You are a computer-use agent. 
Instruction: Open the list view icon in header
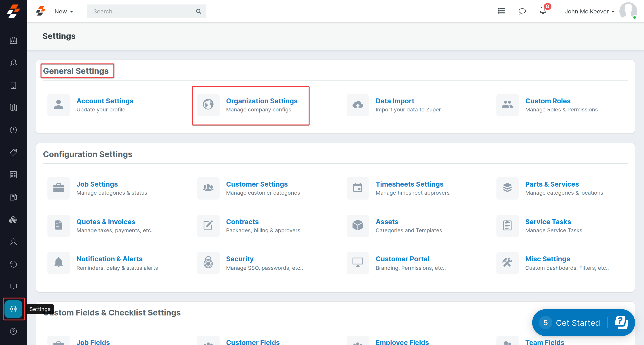click(x=502, y=11)
